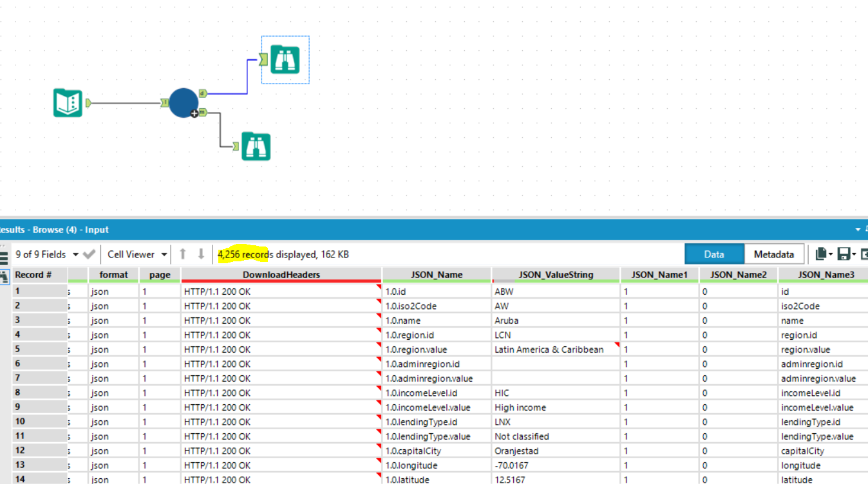Click the 'ABW' value cell
The width and height of the screenshot is (868, 484).
tap(556, 292)
